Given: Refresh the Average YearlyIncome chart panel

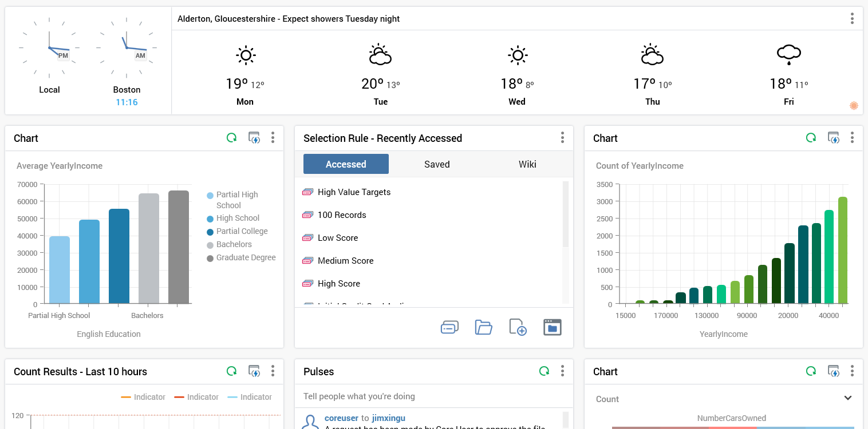Looking at the screenshot, I should (x=231, y=138).
